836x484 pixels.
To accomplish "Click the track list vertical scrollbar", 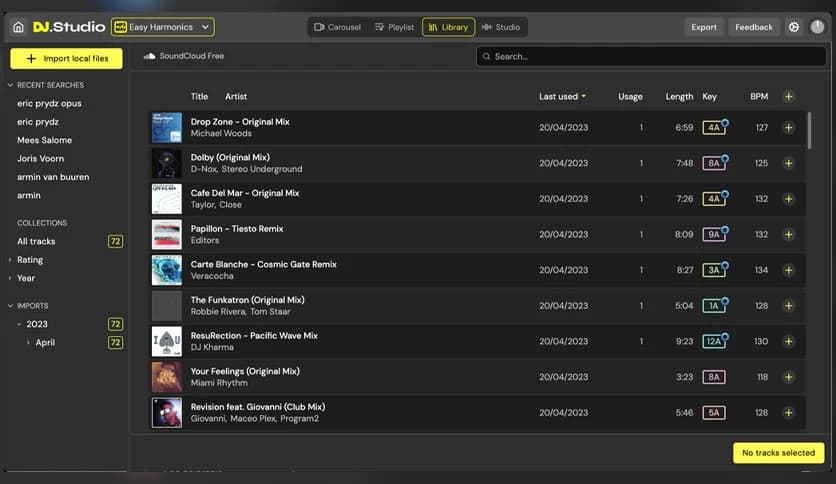I will [x=808, y=130].
